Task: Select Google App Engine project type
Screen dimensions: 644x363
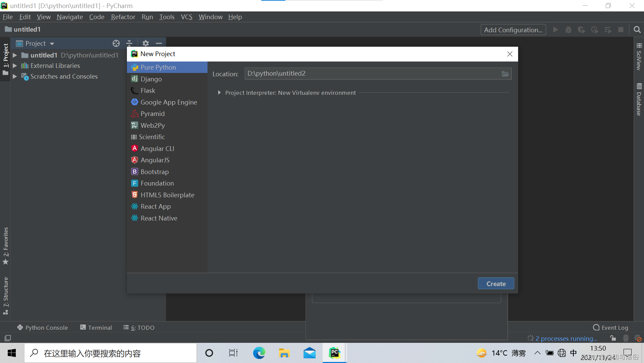Action: coord(167,102)
